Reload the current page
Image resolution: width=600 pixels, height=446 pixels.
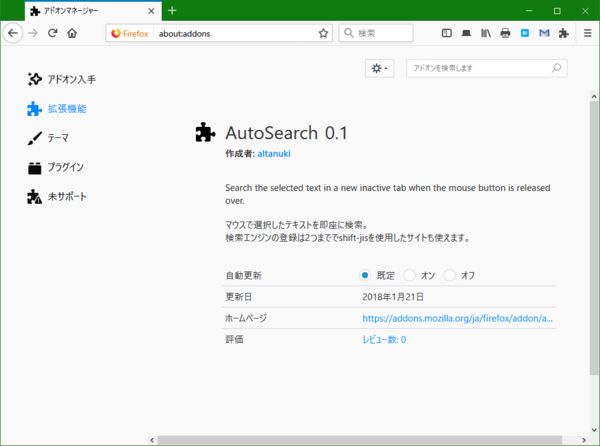pyautogui.click(x=53, y=33)
